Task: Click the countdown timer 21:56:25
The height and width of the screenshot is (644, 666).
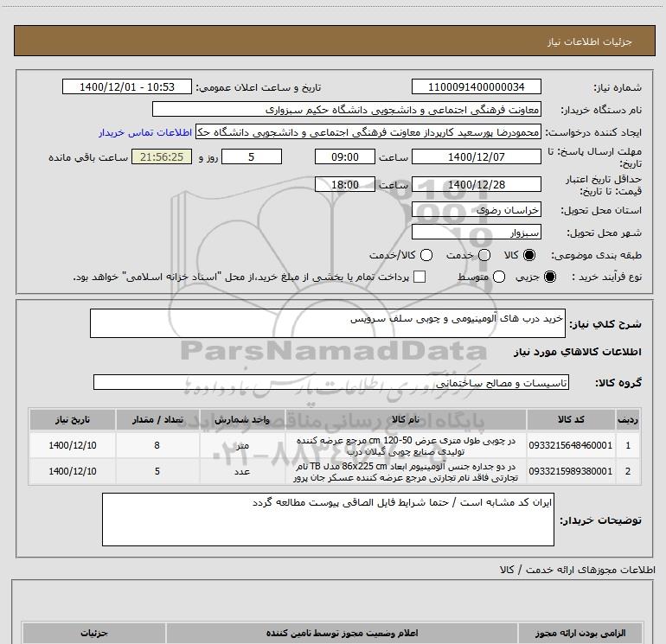Action: click(162, 157)
